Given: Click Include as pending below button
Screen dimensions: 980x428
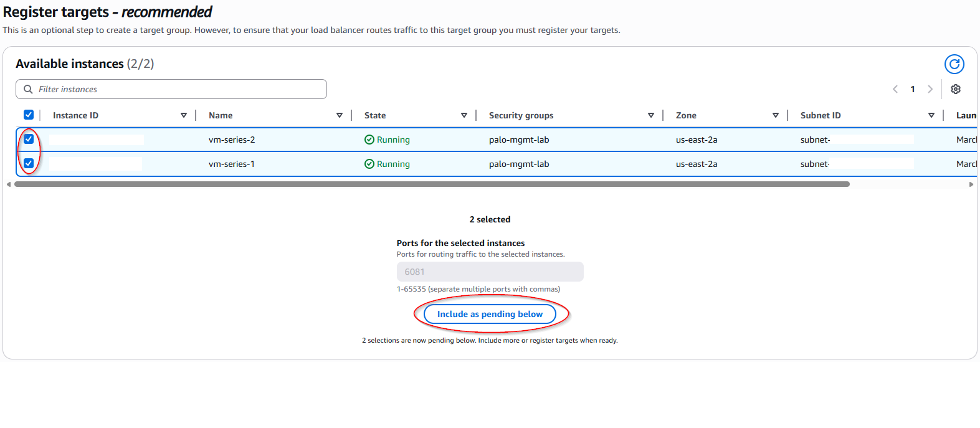Looking at the screenshot, I should [490, 314].
